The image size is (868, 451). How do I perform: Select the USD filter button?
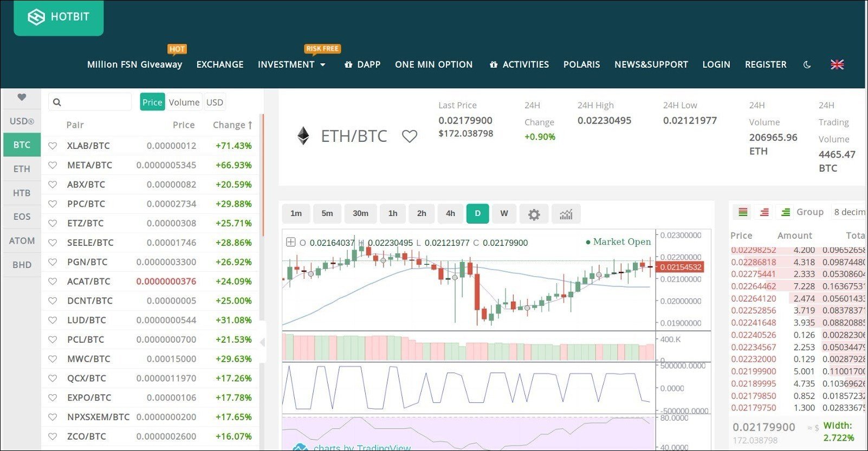point(215,102)
